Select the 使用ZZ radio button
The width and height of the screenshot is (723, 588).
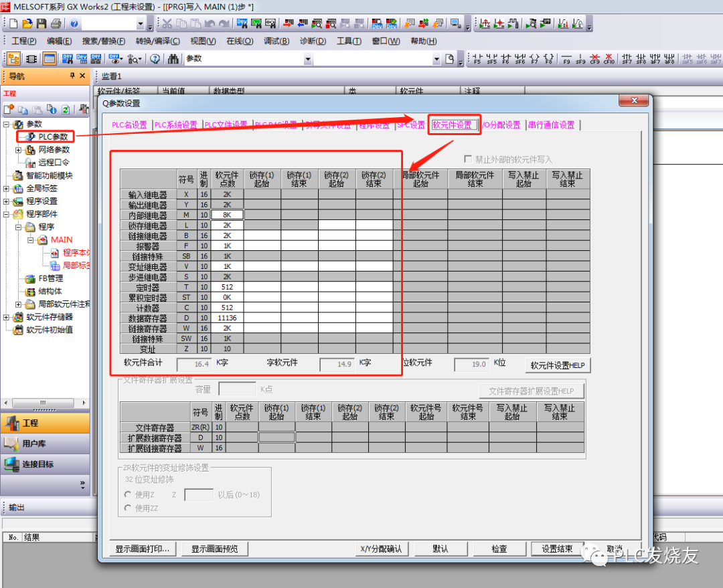[129, 508]
